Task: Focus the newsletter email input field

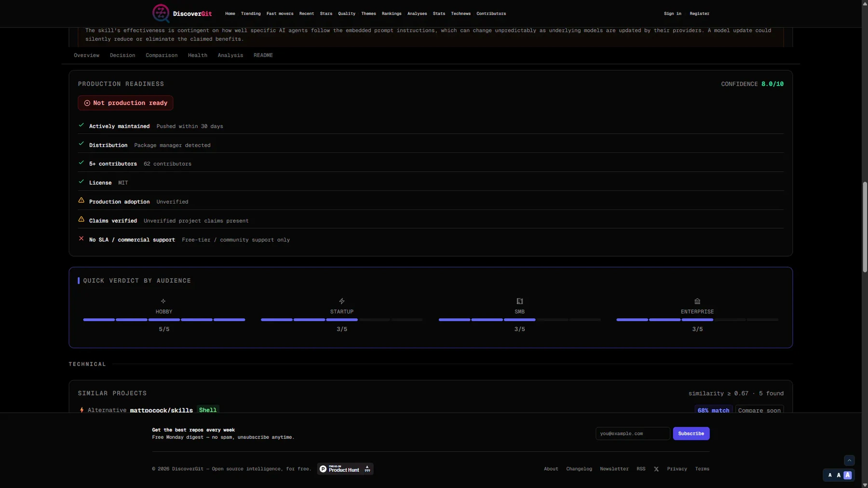Action: (x=633, y=434)
